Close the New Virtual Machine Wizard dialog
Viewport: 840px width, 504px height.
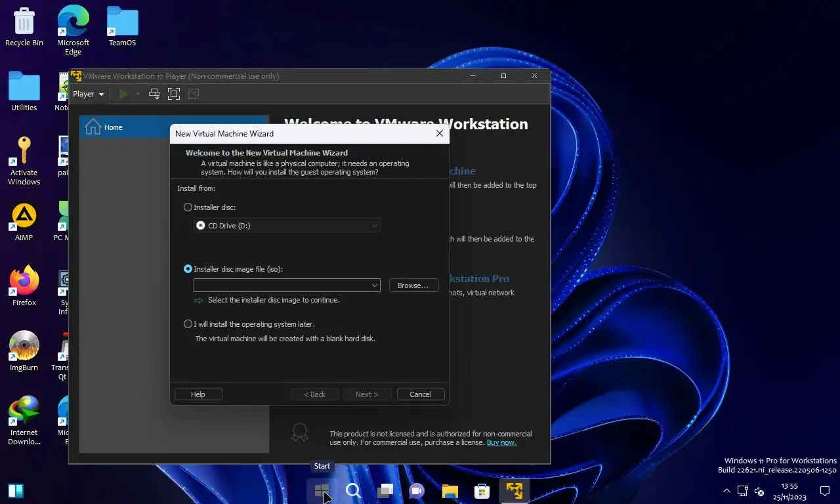[440, 133]
